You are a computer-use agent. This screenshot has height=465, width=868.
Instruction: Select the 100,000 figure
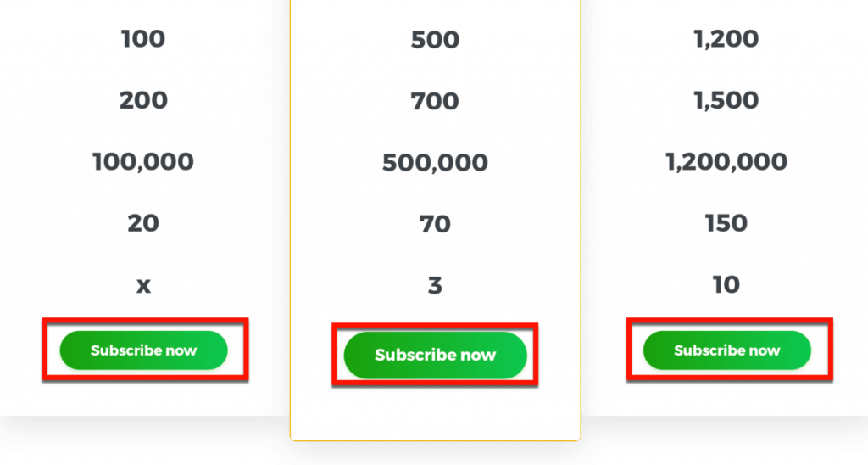tap(143, 161)
